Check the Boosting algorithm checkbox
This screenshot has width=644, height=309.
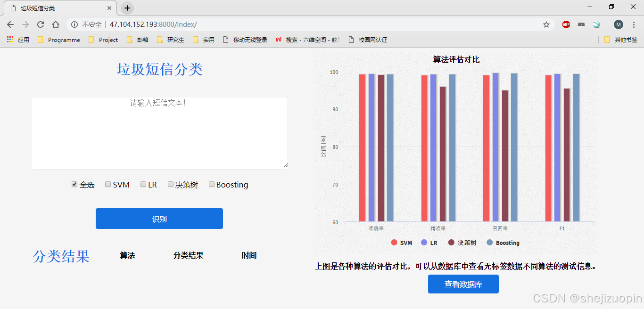tap(211, 184)
